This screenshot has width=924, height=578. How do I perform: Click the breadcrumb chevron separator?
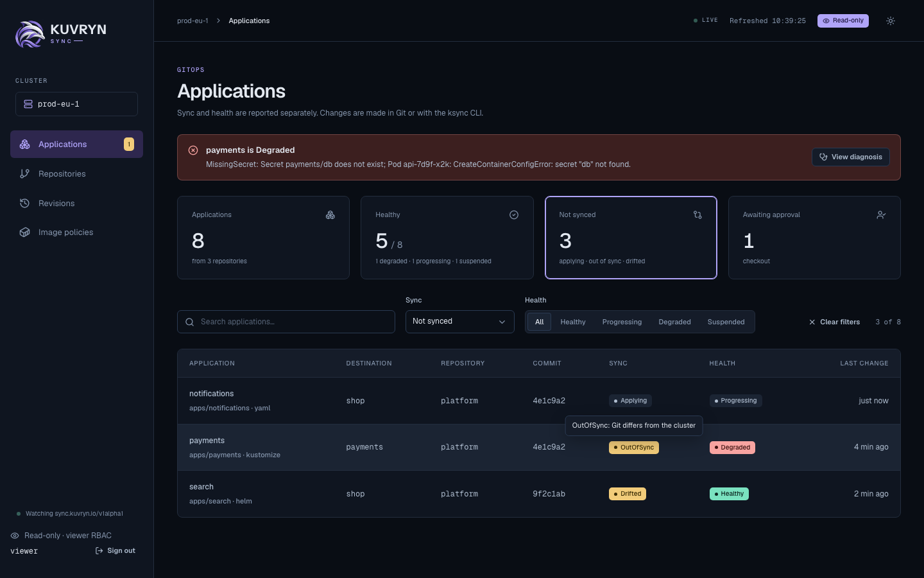point(218,21)
